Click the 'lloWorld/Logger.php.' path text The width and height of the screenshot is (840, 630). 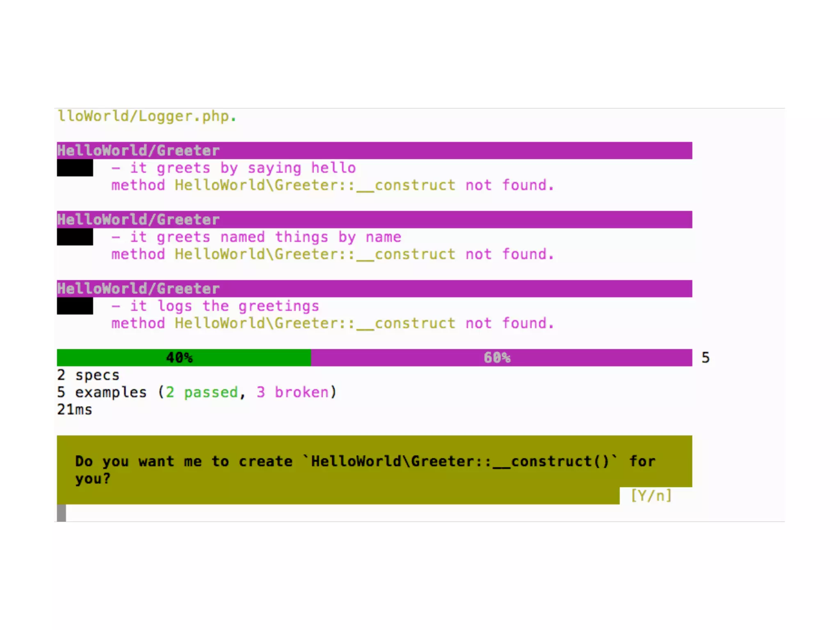coord(147,116)
